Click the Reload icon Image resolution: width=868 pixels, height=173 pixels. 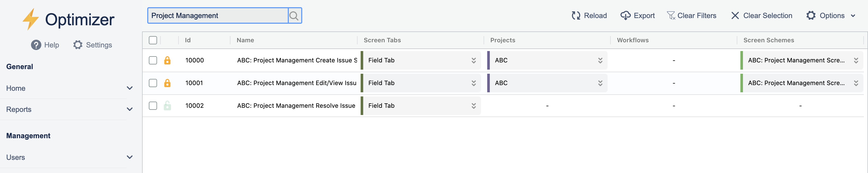coord(576,16)
